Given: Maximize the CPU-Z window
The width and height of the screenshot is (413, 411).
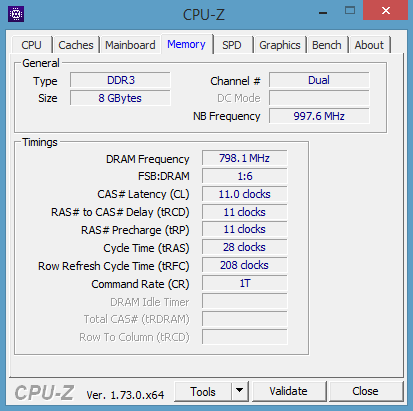Looking at the screenshot, I should click(350, 11).
